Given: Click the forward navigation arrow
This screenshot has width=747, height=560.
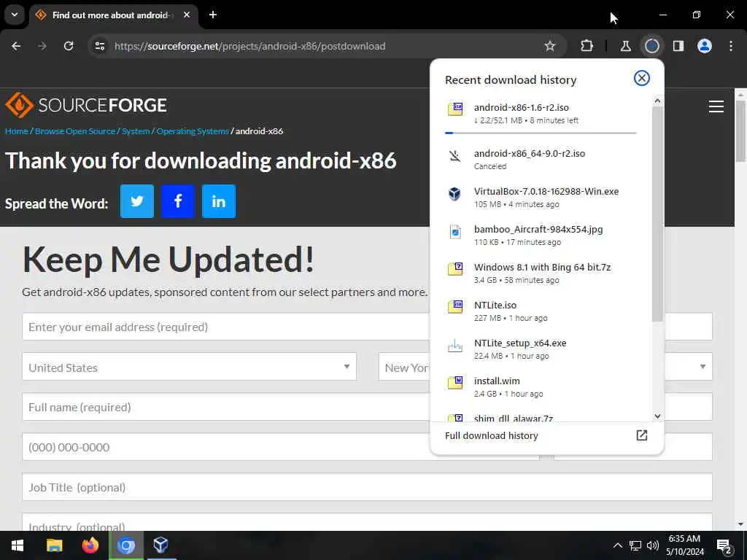Looking at the screenshot, I should click(x=42, y=46).
